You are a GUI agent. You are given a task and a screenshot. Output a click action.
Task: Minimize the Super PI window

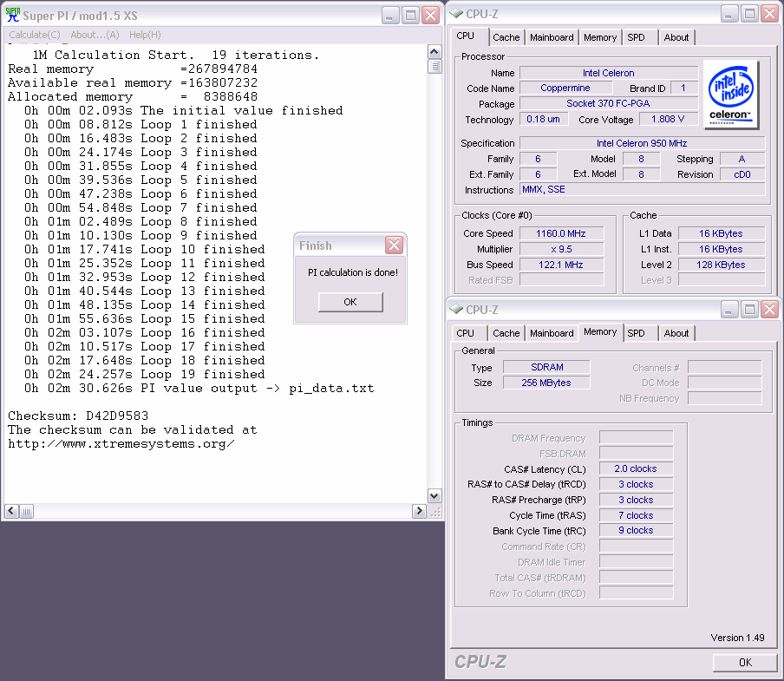tap(390, 16)
